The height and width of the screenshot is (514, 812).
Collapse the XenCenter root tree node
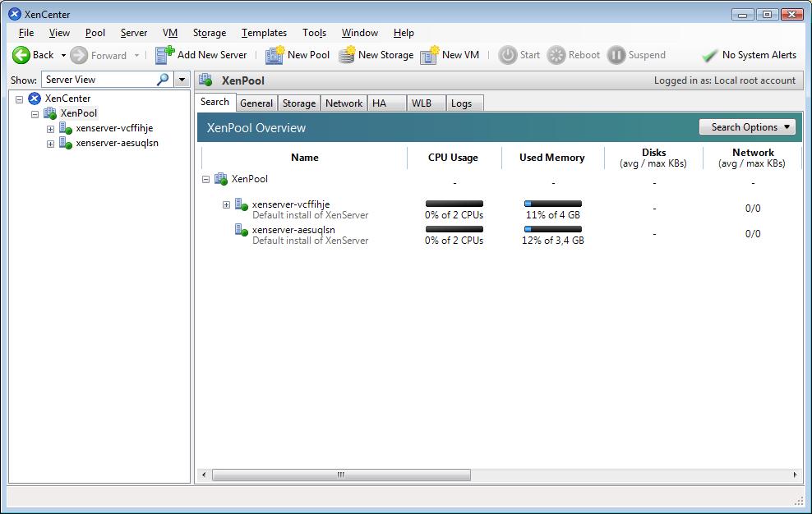pos(19,99)
